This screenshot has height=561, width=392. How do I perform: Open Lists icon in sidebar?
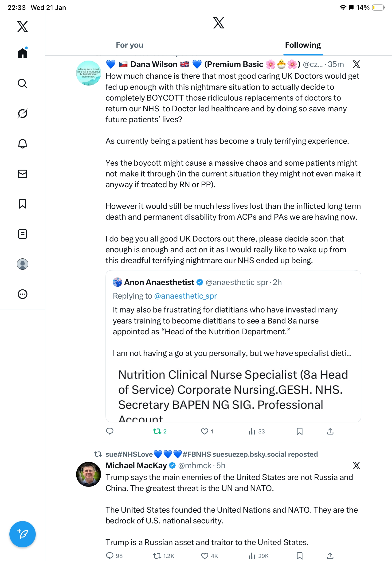[x=23, y=234]
